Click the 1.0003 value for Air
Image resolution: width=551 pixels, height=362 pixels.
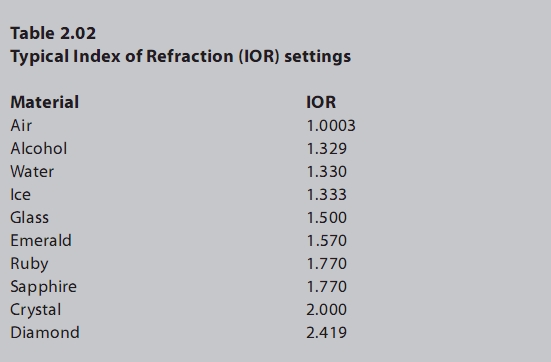coord(331,126)
